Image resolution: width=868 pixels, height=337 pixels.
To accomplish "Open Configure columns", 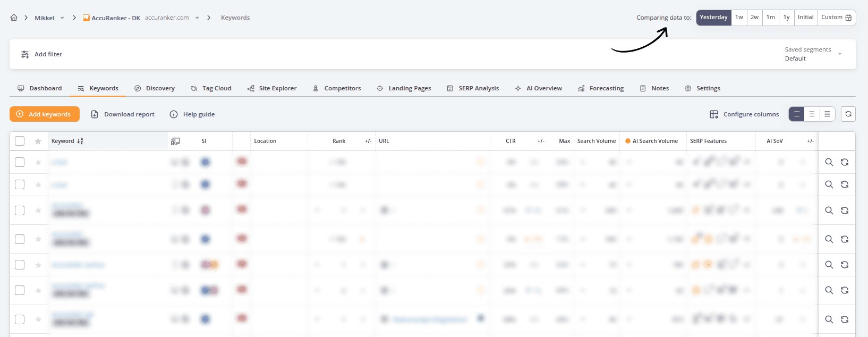I will tap(744, 114).
